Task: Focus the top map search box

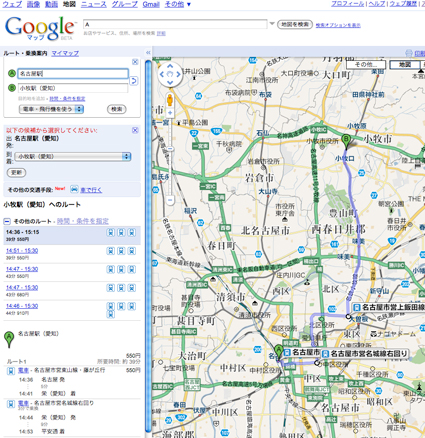Action: tap(175, 24)
